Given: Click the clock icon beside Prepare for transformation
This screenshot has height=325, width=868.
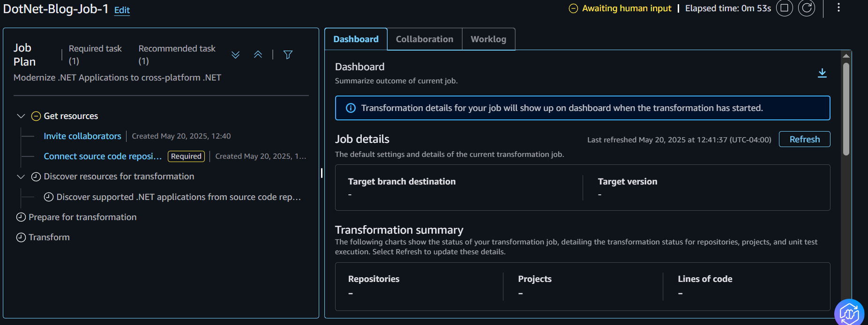Looking at the screenshot, I should pos(21,217).
